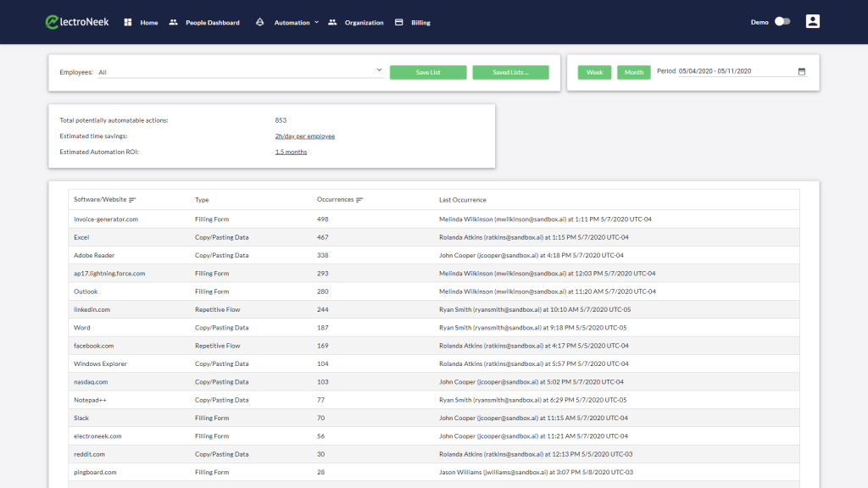Click Filling Form in the Slack row
Viewport: 868px width, 488px height.
click(x=212, y=418)
